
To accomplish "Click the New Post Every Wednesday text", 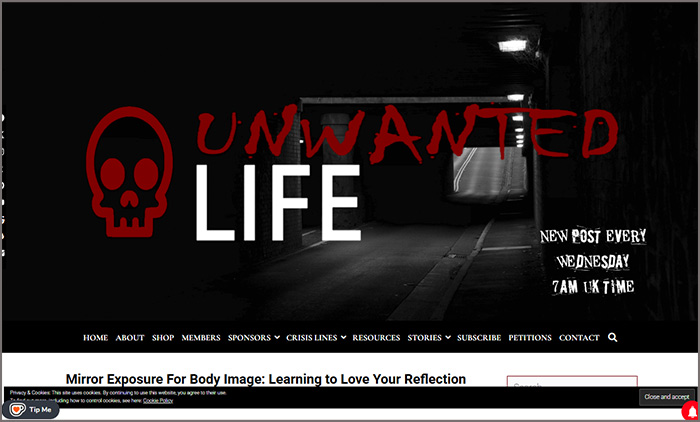I will pos(593,261).
